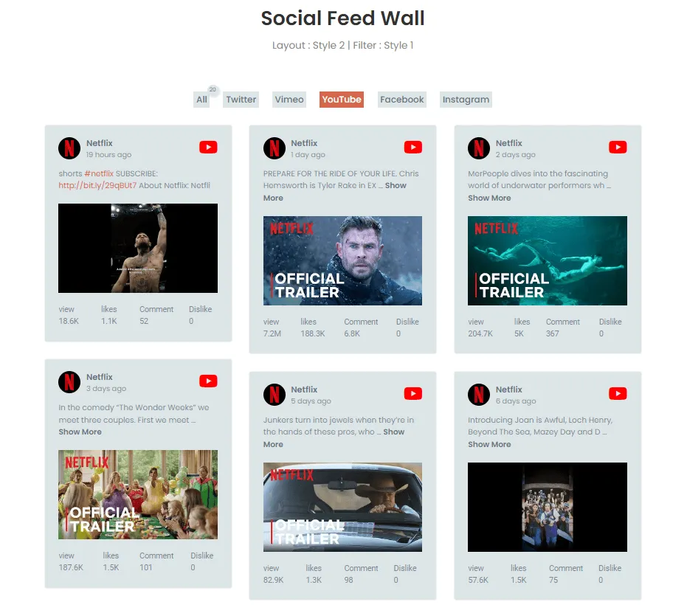Open the Junkers car trailer thumbnail
This screenshot has width=687, height=616.
pyautogui.click(x=342, y=508)
